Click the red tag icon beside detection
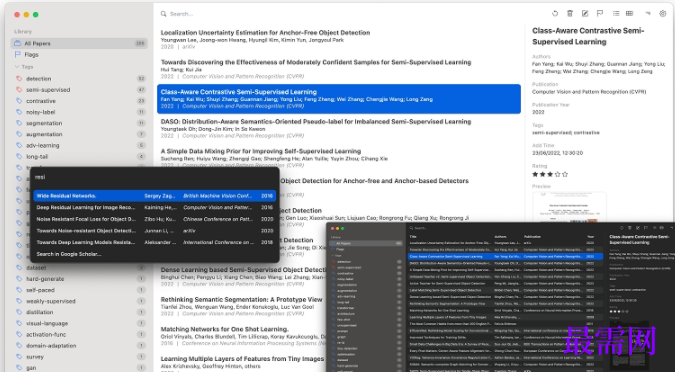 click(19, 78)
